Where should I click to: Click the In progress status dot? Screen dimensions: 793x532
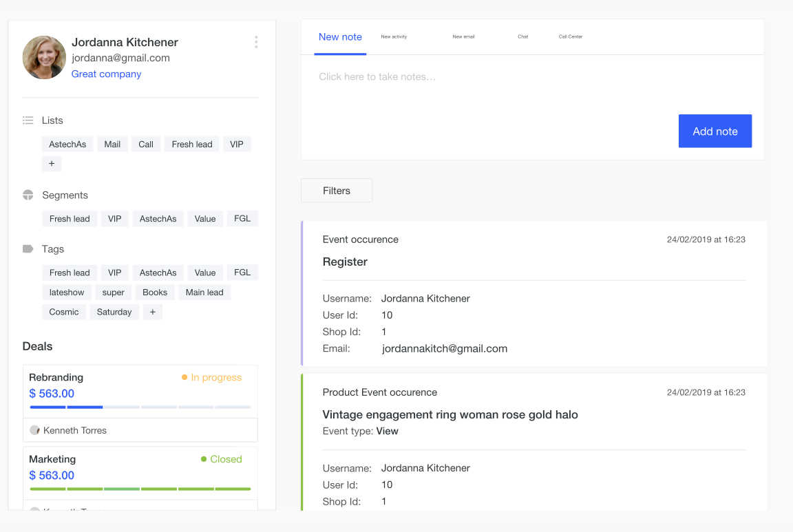point(184,377)
